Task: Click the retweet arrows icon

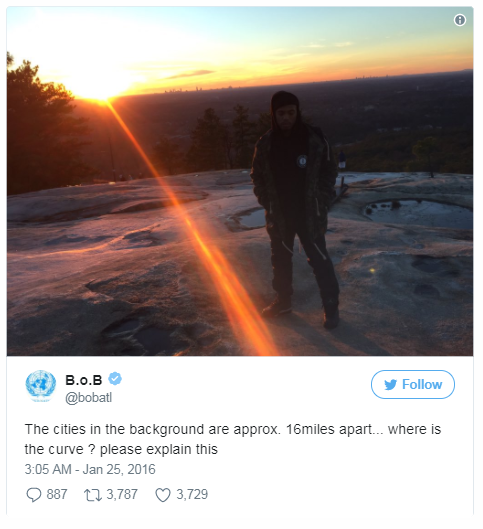Action: click(93, 495)
